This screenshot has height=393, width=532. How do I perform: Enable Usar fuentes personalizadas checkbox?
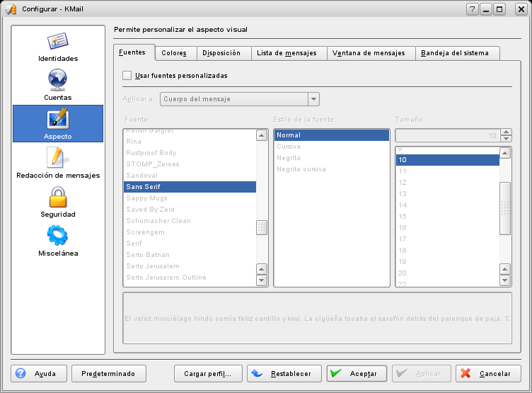[127, 75]
